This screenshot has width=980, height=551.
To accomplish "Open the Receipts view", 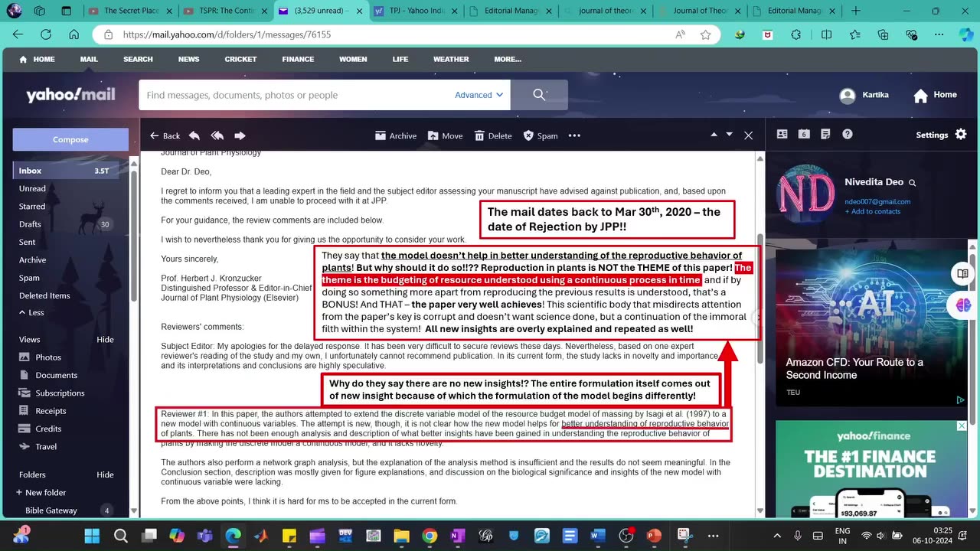I will point(51,411).
